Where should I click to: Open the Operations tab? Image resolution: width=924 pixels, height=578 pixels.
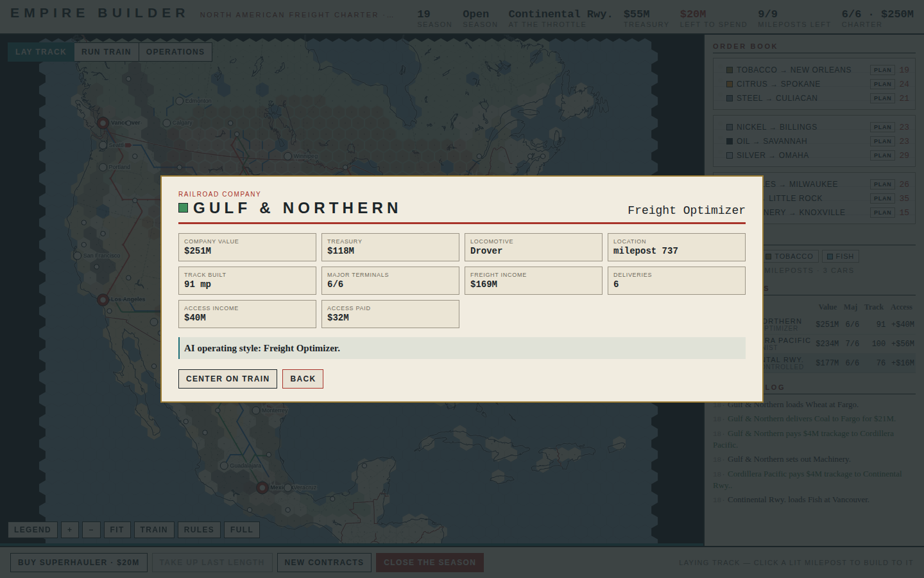click(175, 52)
